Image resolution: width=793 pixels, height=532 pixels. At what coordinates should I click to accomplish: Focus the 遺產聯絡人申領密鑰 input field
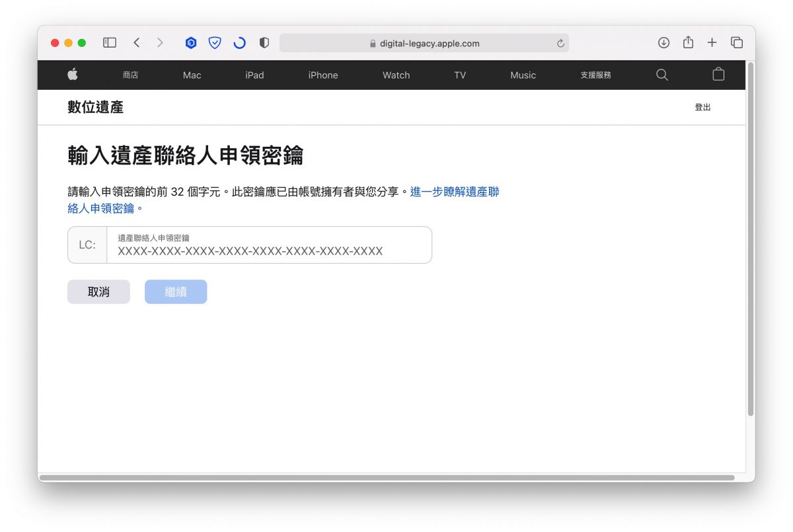pos(269,245)
